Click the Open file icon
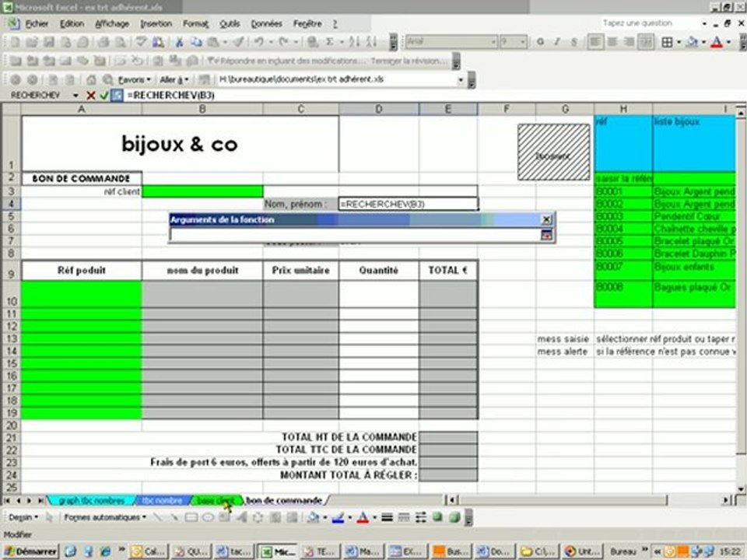Screen dimensions: 747x560 (32, 42)
